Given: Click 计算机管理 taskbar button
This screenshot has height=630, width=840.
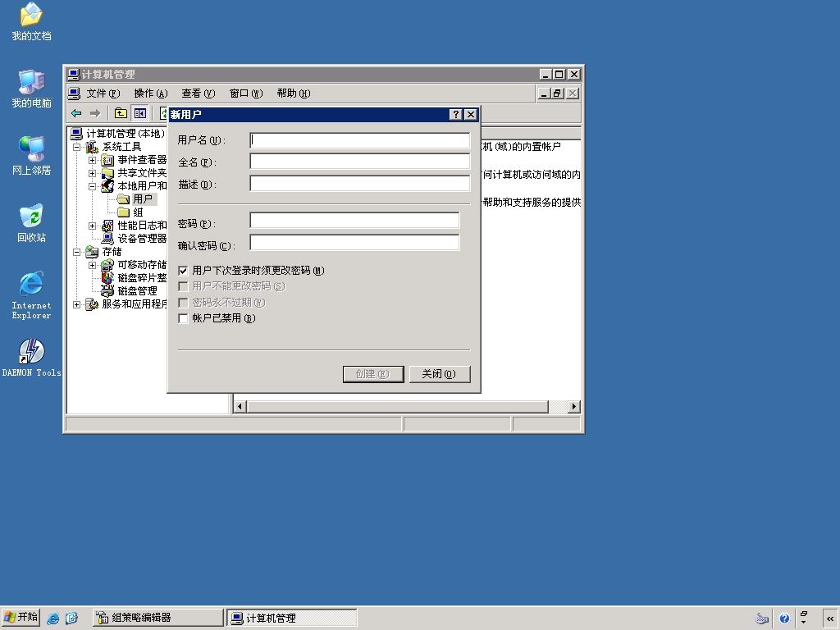Looking at the screenshot, I should [292, 618].
